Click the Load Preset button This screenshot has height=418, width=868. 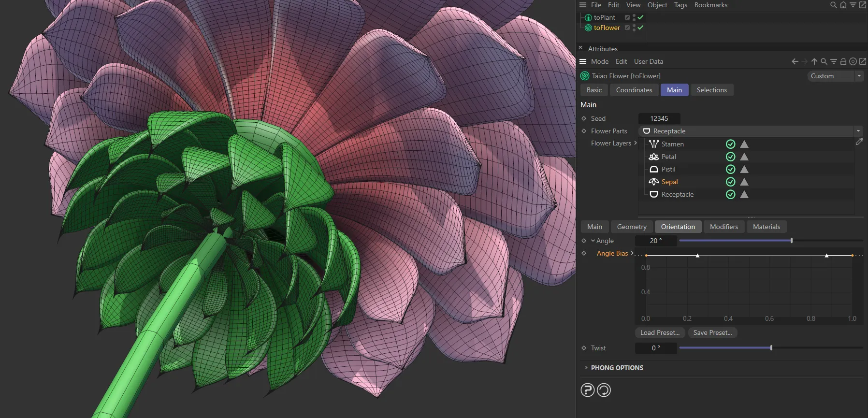(660, 332)
